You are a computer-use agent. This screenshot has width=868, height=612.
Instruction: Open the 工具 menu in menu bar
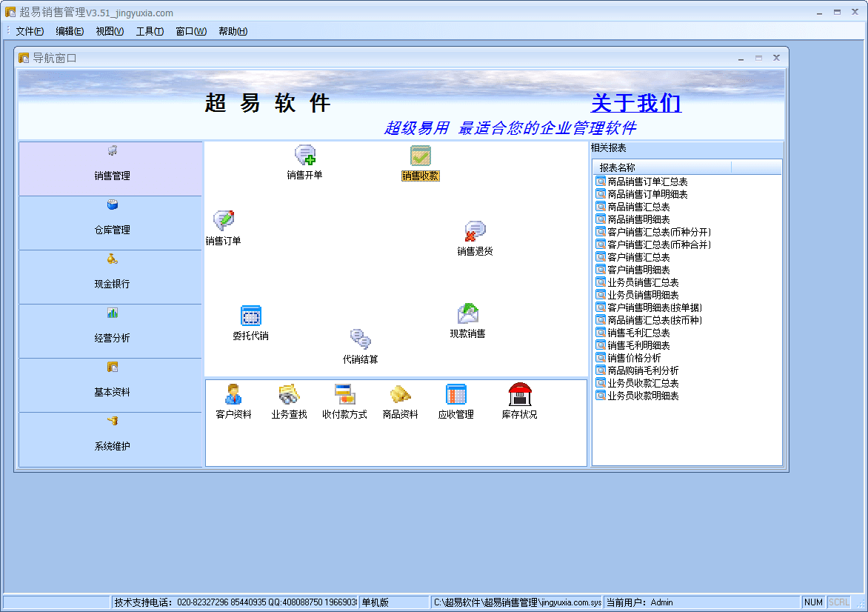pos(150,31)
